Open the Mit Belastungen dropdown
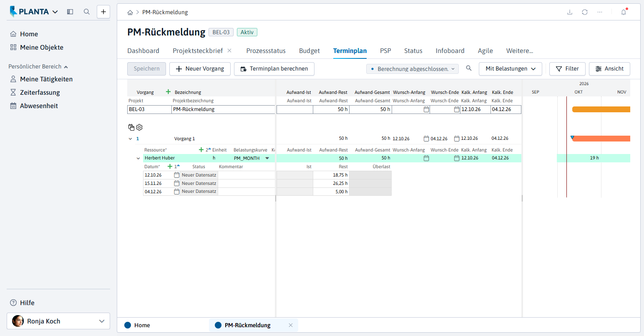The width and height of the screenshot is (644, 336). click(x=510, y=68)
